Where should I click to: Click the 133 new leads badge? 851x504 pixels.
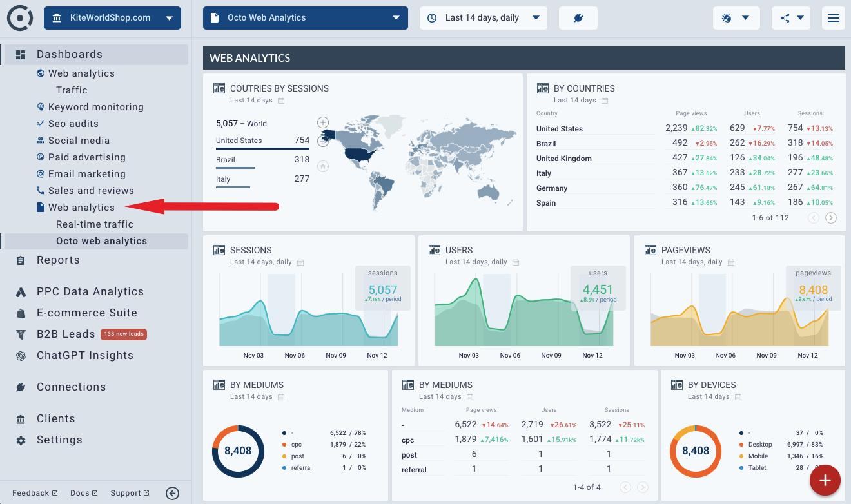(124, 334)
